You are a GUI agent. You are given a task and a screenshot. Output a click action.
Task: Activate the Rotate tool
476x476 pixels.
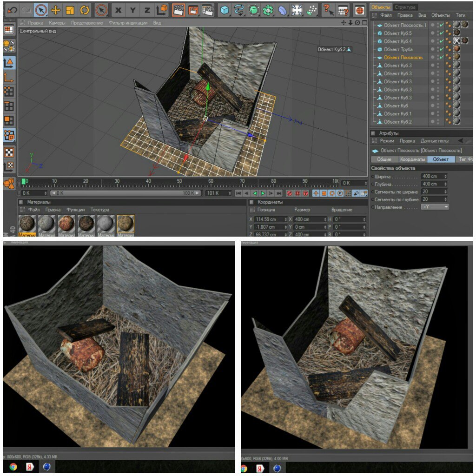pos(85,10)
